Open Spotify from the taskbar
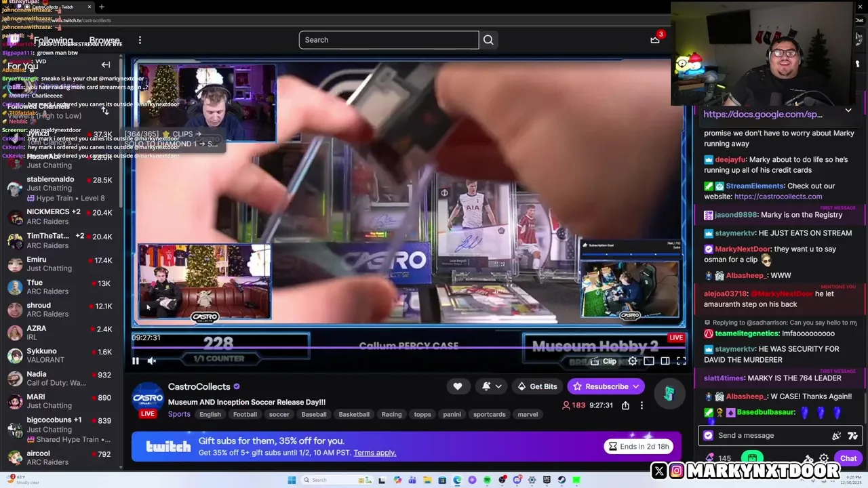868x488 pixels. coord(487,480)
